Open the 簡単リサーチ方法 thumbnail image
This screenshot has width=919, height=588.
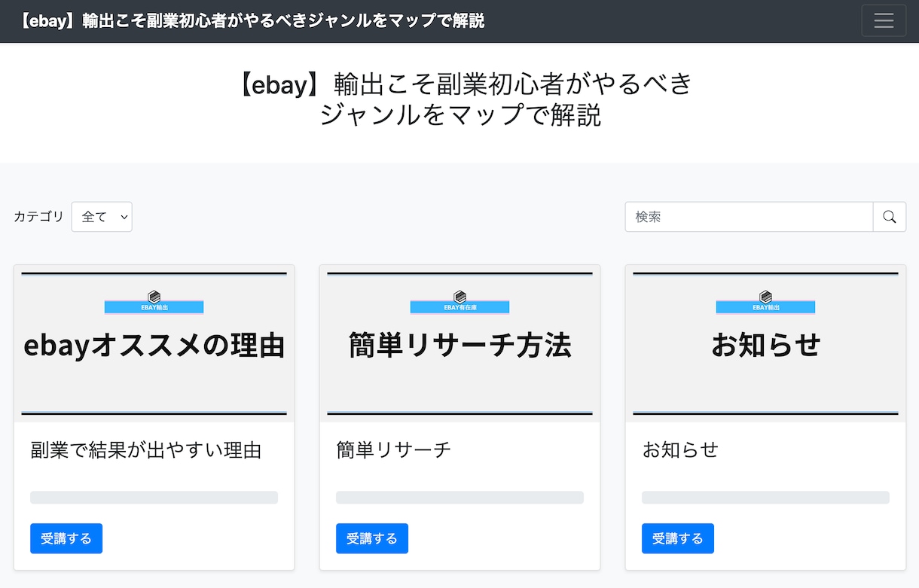(460, 343)
